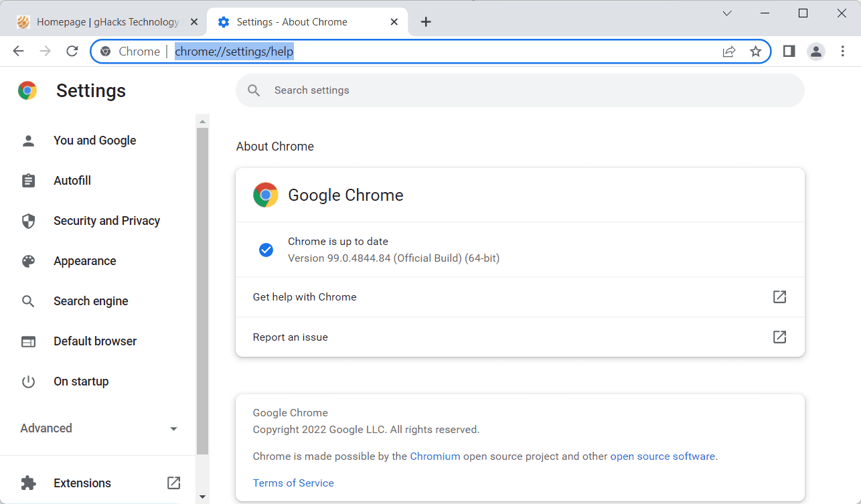Click sidebar scrollbar up arrow

[x=203, y=120]
